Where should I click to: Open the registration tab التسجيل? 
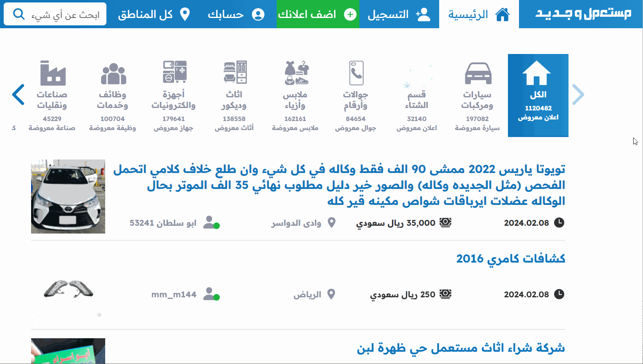[399, 14]
